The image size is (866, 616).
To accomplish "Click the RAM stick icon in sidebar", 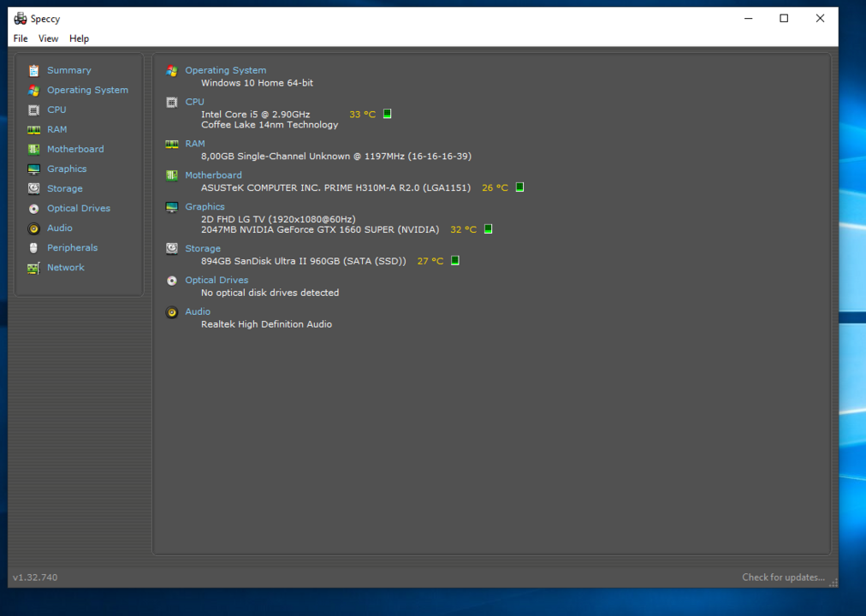I will [33, 130].
